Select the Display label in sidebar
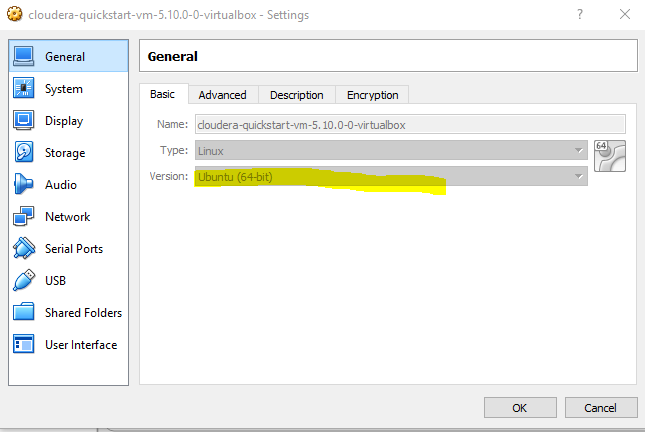The width and height of the screenshot is (645, 432). pos(64,121)
